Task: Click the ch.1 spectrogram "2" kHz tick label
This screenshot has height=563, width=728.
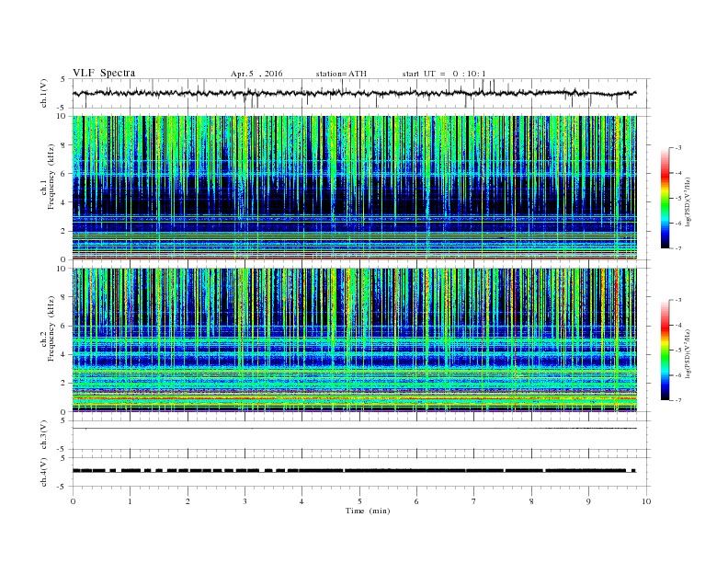Action: pos(63,231)
